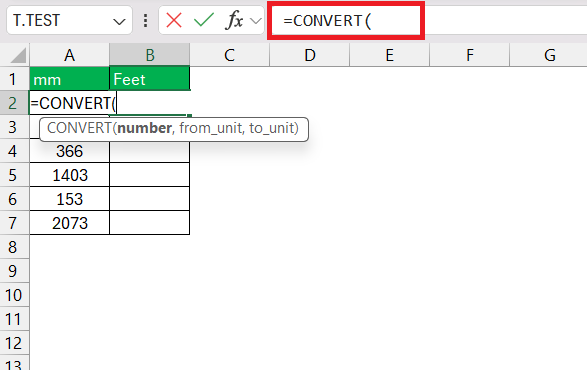
Task: Open the Name Box dropdown arrow
Action: click(x=119, y=21)
